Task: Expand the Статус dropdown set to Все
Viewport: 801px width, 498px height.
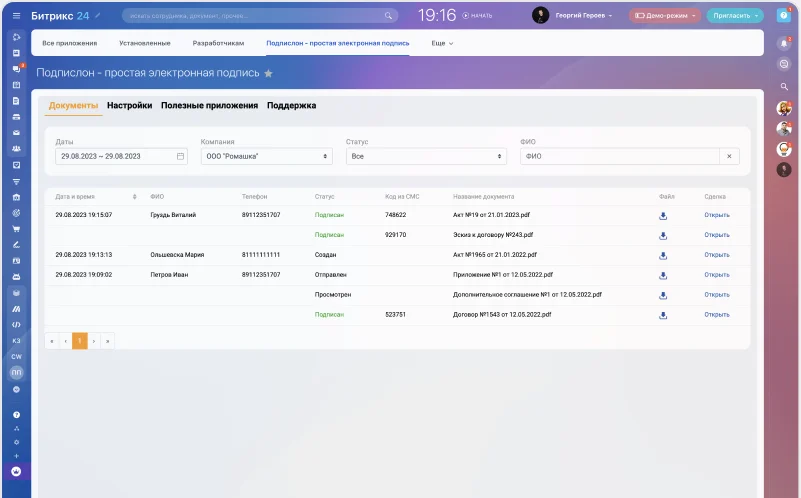Action: pyautogui.click(x=426, y=156)
